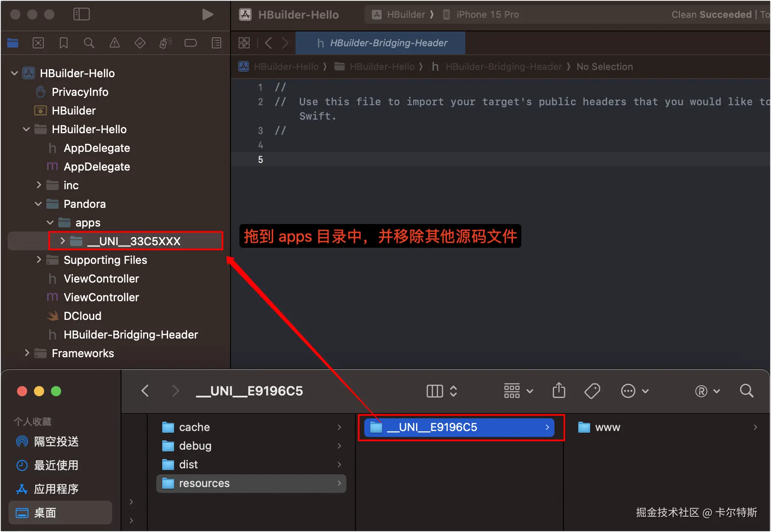Select the debug folder in Finder
771x532 pixels.
point(251,446)
